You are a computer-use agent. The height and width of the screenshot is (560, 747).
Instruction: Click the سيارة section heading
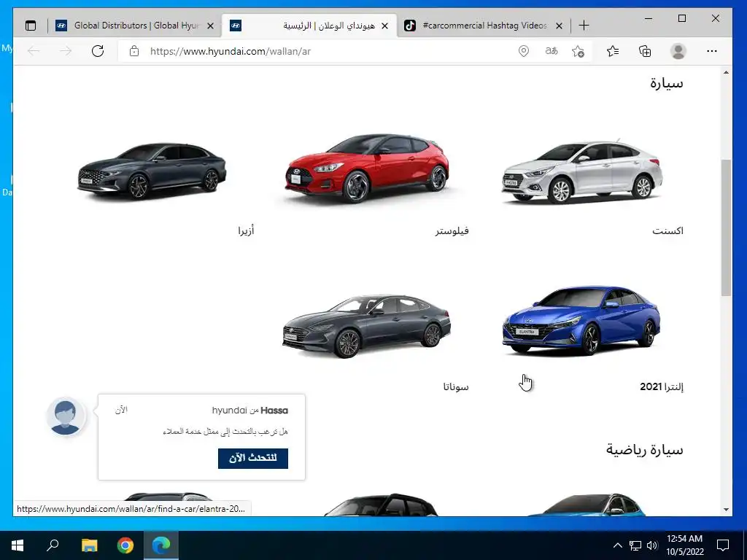coord(667,84)
